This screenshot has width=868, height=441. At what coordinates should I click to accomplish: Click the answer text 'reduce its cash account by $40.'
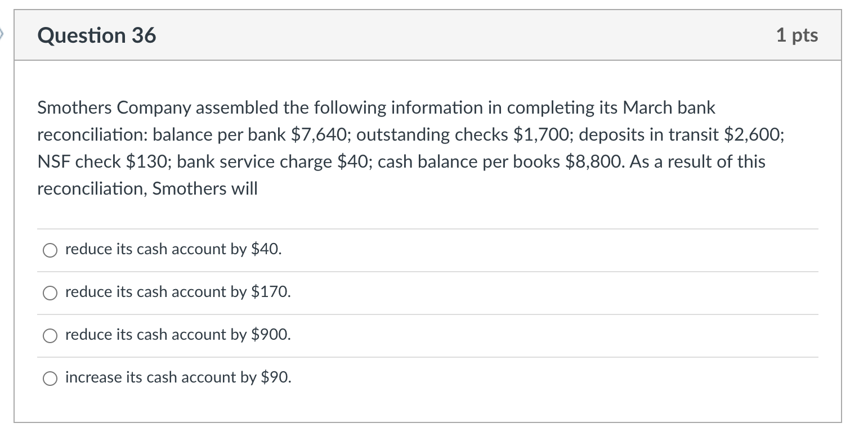coord(173,249)
